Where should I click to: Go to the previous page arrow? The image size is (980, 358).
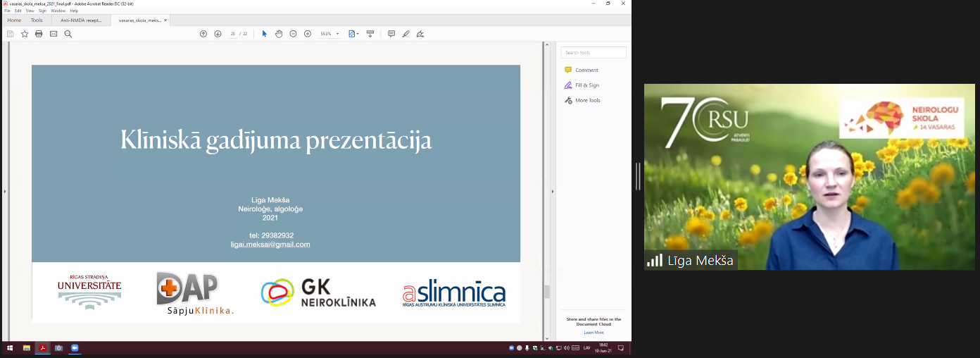tap(203, 34)
